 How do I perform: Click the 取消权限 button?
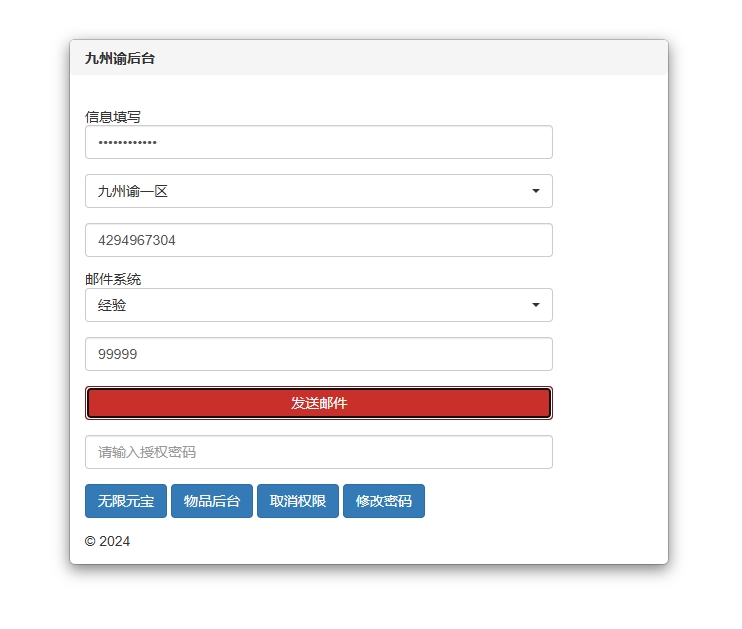tap(298, 501)
